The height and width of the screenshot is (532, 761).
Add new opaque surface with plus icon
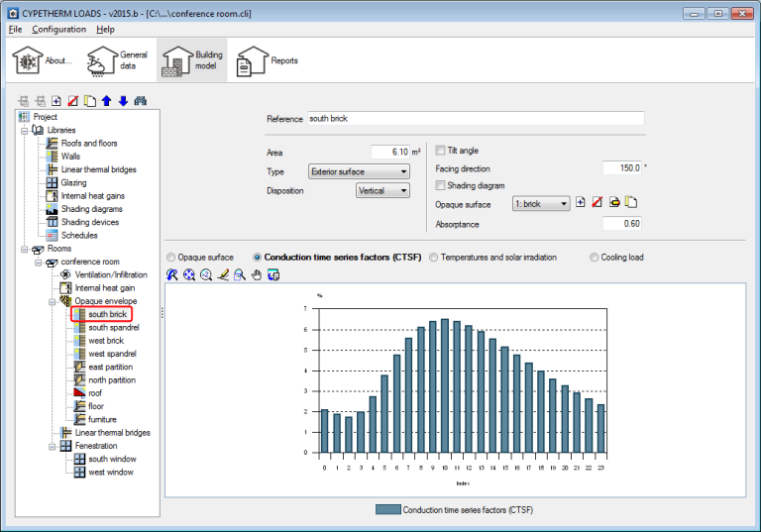tap(581, 203)
